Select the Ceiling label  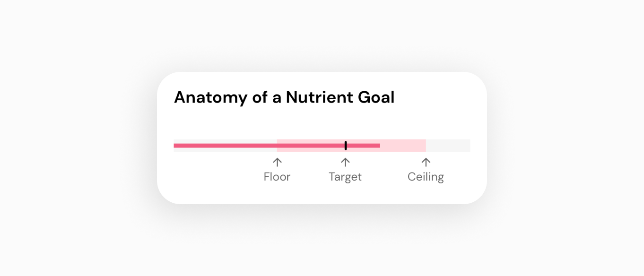click(426, 177)
